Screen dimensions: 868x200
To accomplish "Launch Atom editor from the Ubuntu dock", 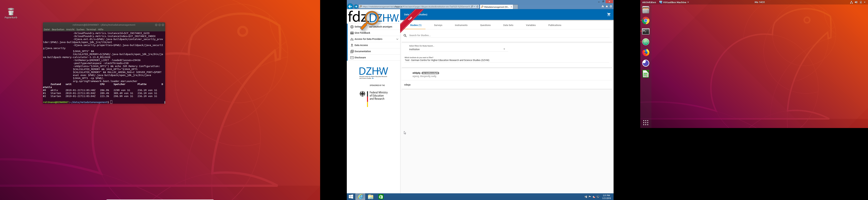I will click(x=646, y=42).
